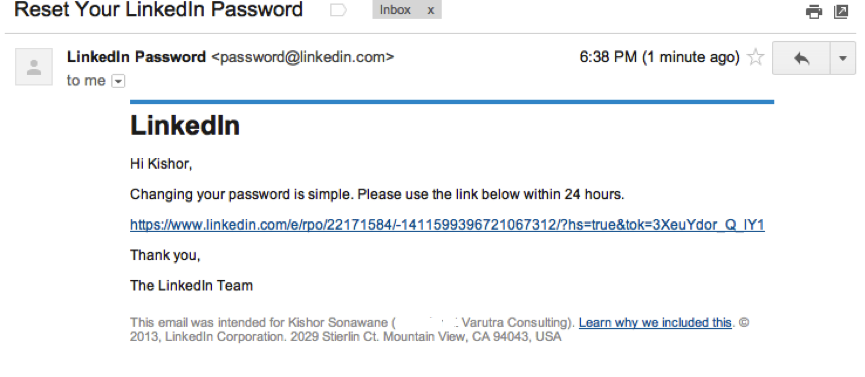
Task: Open the message in a new window
Action: 841,12
